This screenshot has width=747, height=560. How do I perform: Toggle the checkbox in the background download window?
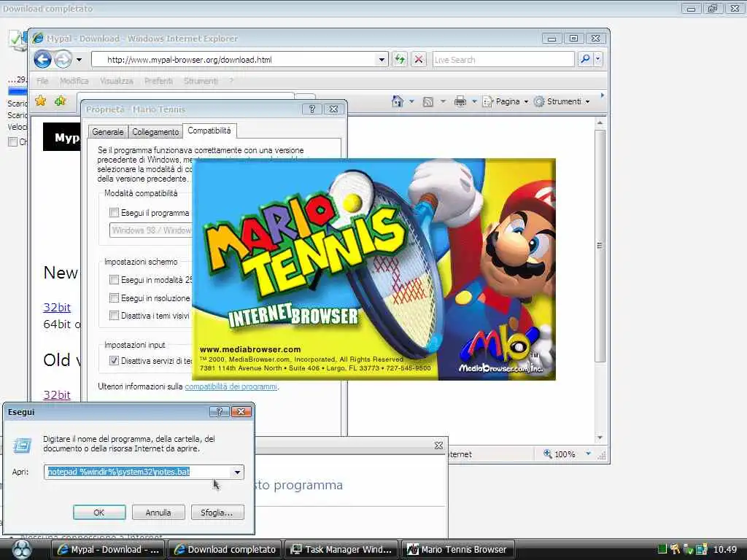click(13, 141)
